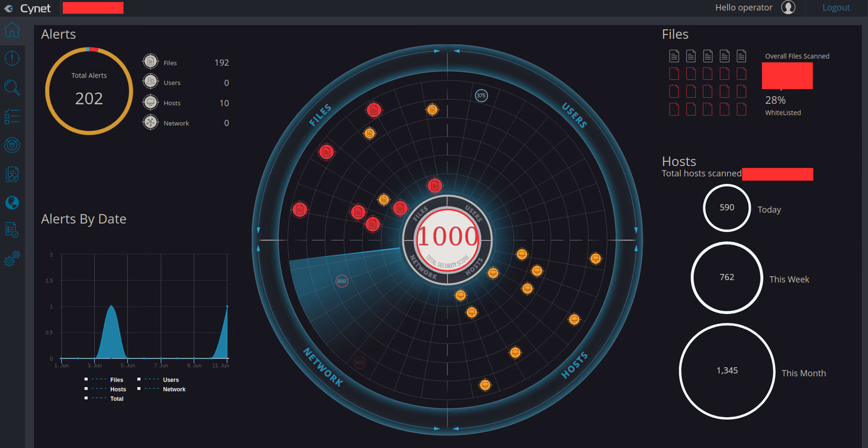
Task: Open the settings gears icon in sidebar
Action: point(12,258)
